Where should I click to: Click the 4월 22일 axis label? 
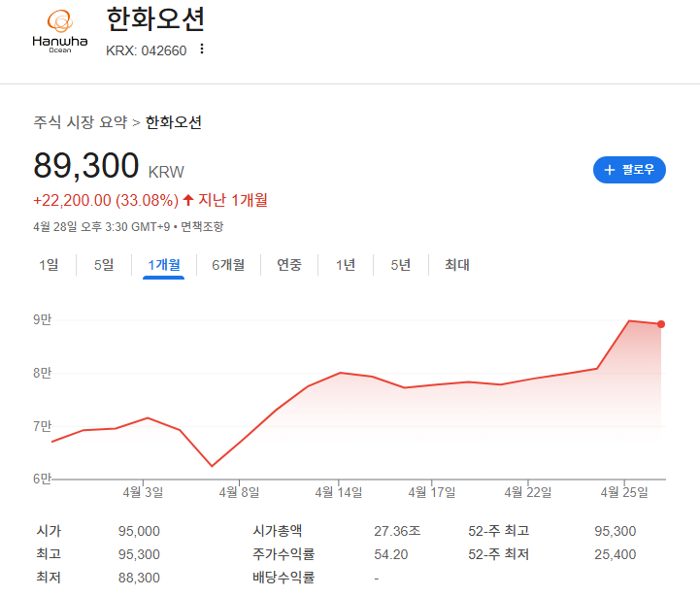pyautogui.click(x=528, y=492)
